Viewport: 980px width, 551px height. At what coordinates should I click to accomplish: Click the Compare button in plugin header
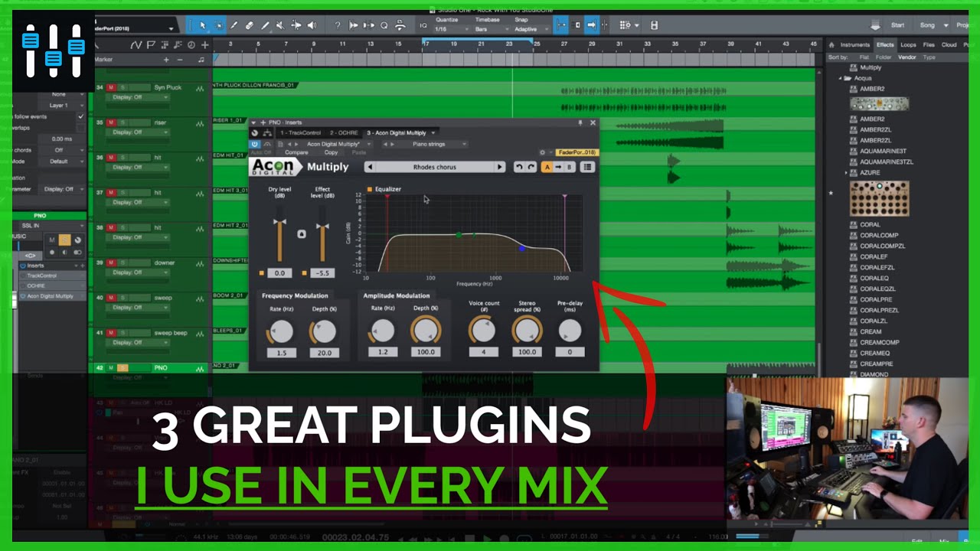[x=296, y=152]
